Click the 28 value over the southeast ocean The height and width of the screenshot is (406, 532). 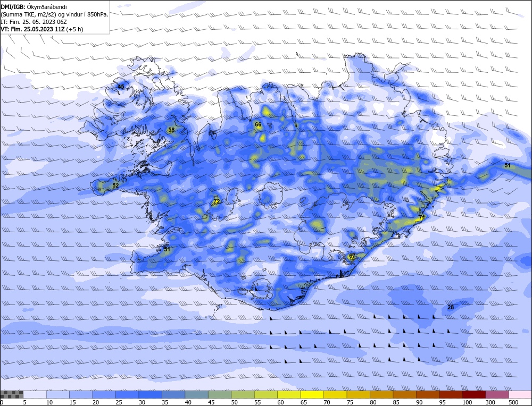(451, 307)
